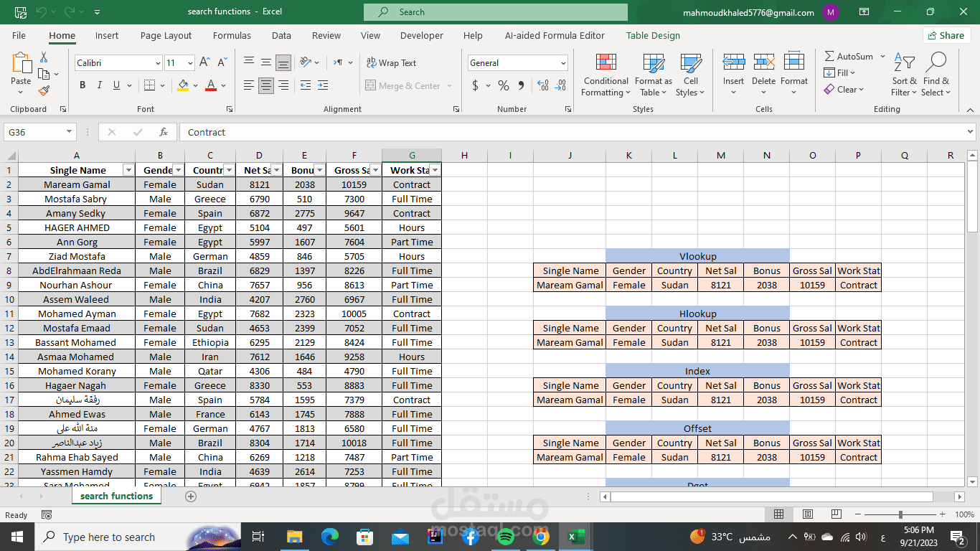
Task: Switch to the Formulas tab
Action: [x=232, y=35]
